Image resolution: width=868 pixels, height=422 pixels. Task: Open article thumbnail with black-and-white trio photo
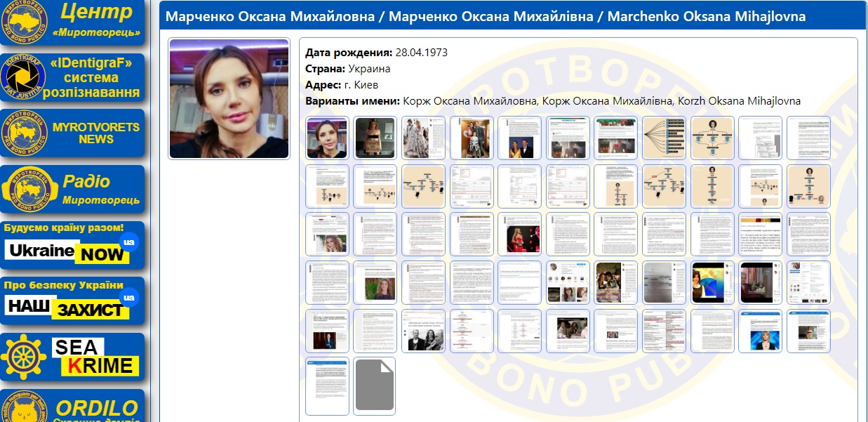[x=423, y=331]
